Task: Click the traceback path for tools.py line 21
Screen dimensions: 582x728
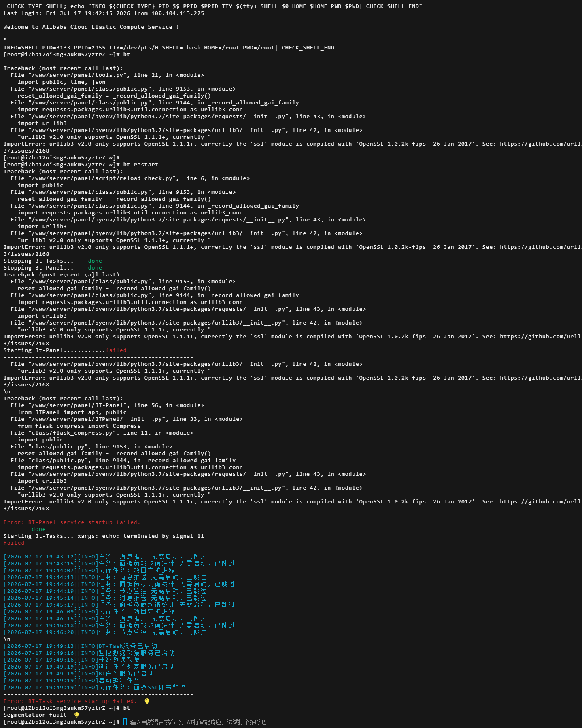Action: (107, 75)
